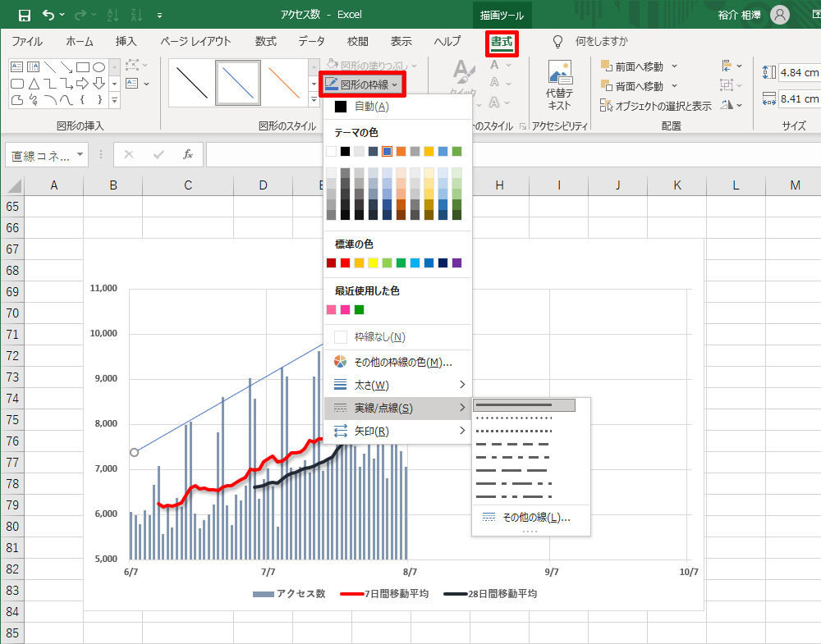Select the rounded rectangle shape
Image resolution: width=821 pixels, height=644 pixels.
[16, 83]
